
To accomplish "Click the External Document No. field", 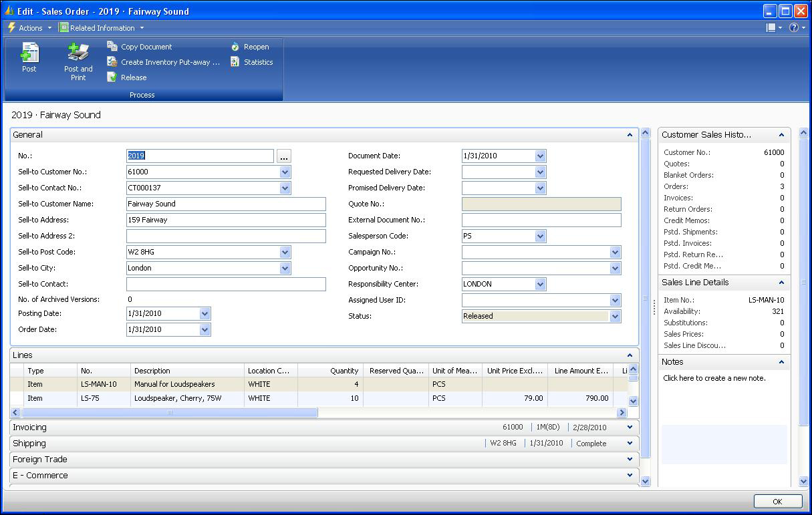I will [541, 220].
